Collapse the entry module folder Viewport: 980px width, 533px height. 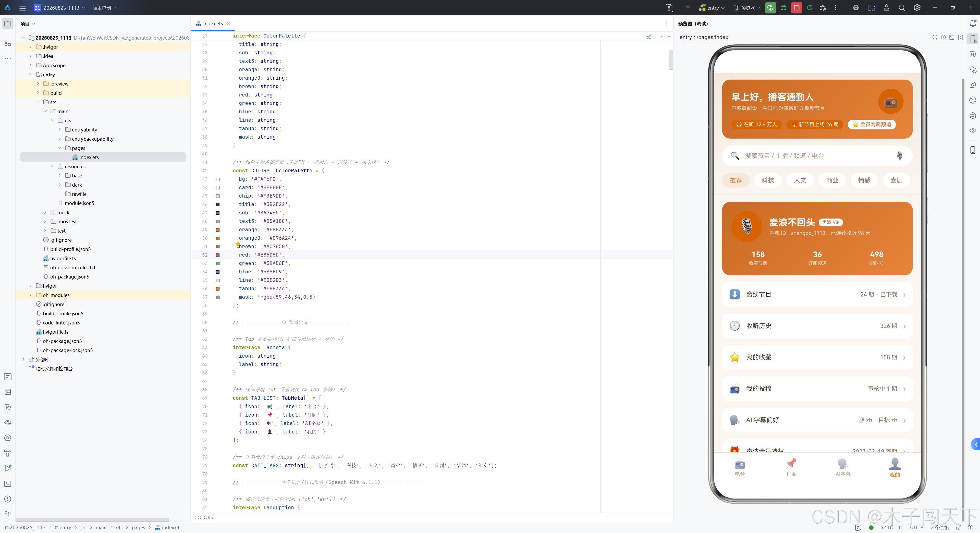(x=30, y=74)
